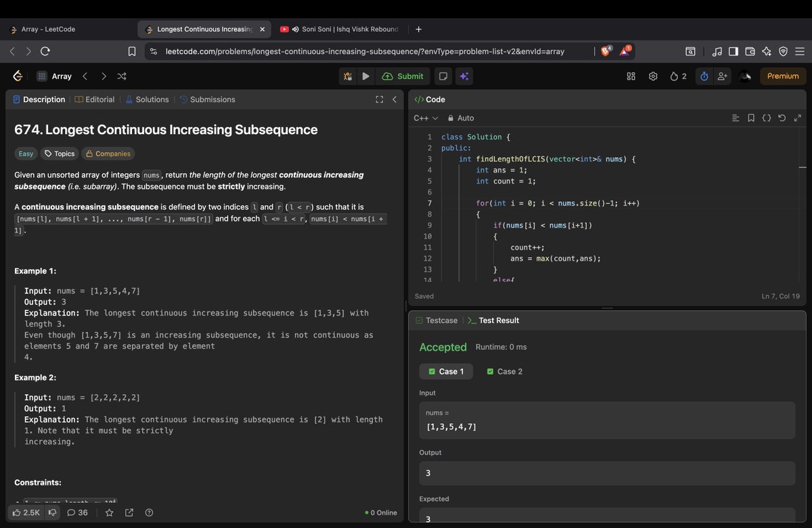This screenshot has width=812, height=528.
Task: Open the notes icon beside Submit
Action: (x=442, y=76)
